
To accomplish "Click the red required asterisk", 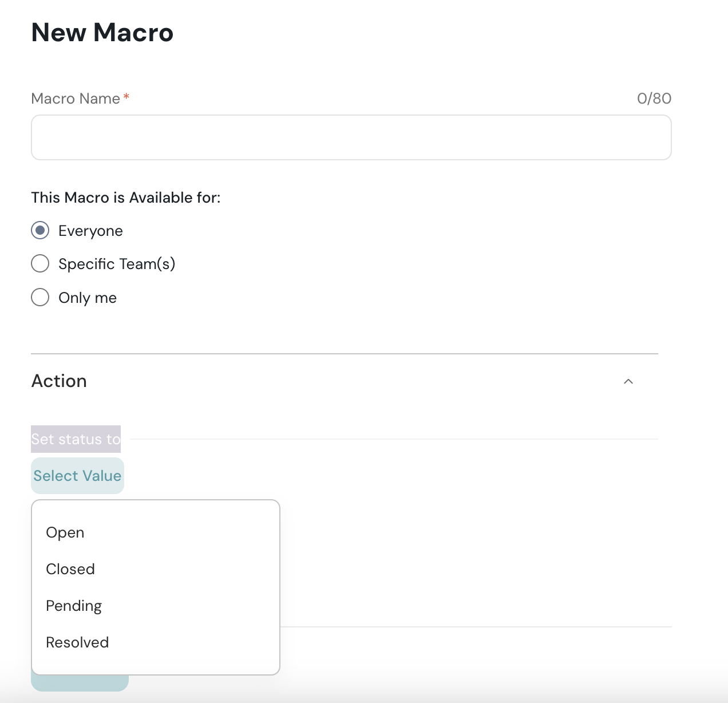I will click(126, 98).
